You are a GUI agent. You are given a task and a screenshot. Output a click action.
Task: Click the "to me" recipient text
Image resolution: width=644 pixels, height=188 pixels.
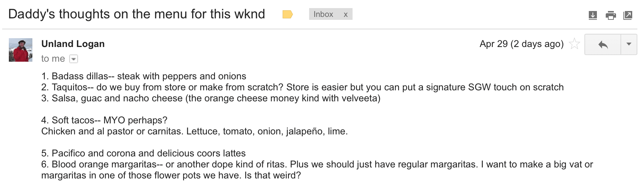(x=53, y=59)
